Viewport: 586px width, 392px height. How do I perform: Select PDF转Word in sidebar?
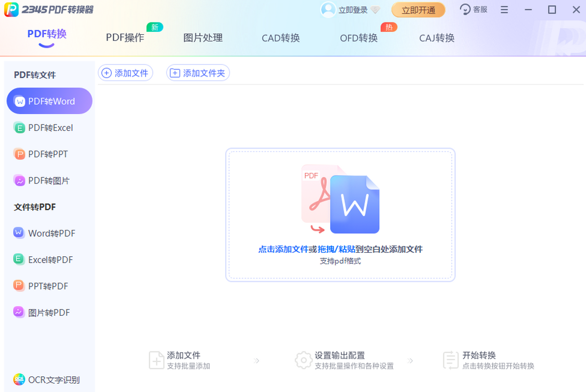point(49,101)
